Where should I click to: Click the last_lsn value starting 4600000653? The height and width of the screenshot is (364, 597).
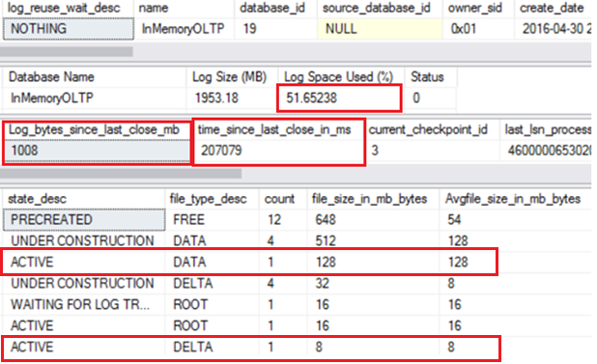[549, 151]
